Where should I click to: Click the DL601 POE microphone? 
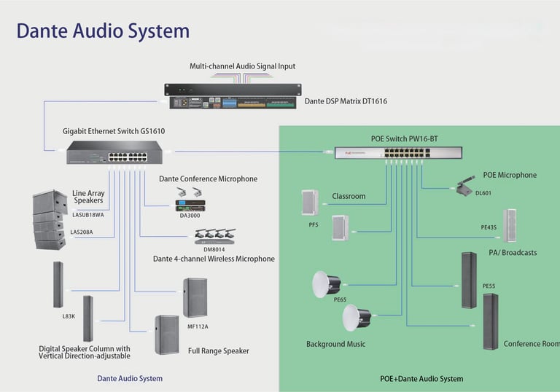click(466, 185)
